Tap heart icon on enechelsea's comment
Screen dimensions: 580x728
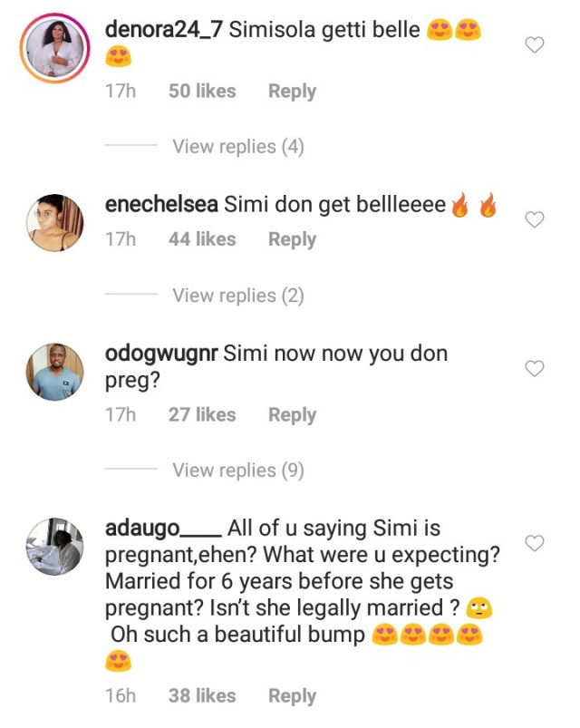coord(534,219)
